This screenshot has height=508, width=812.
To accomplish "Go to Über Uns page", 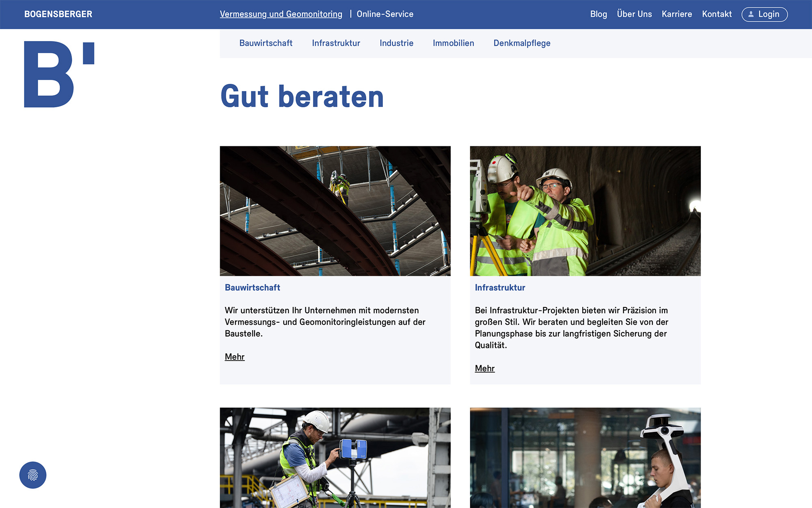I will point(634,14).
